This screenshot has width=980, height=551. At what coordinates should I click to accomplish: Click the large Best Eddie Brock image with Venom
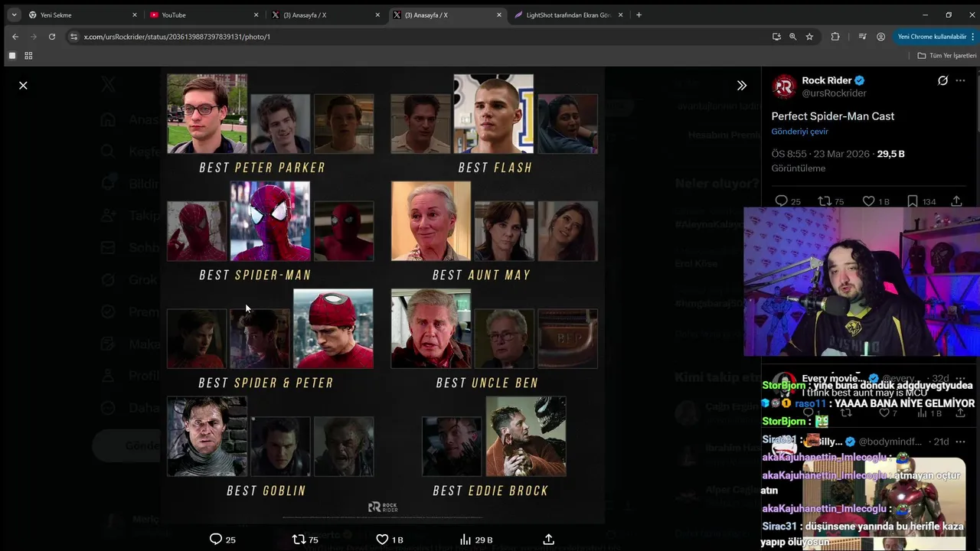pos(526,436)
